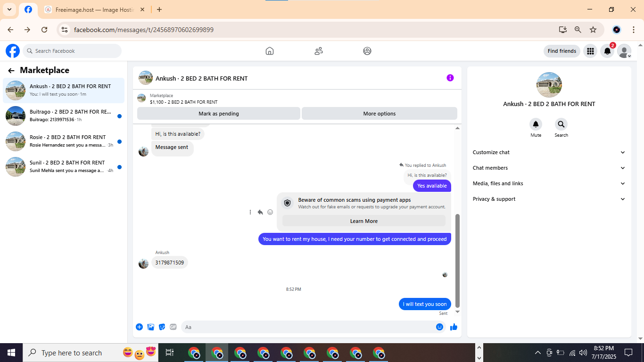Image resolution: width=644 pixels, height=362 pixels.
Task: Show hidden system tray icons chevron
Action: tap(538, 353)
